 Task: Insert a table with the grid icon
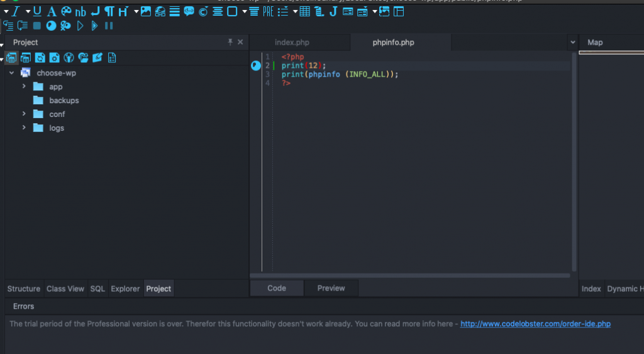coord(305,11)
